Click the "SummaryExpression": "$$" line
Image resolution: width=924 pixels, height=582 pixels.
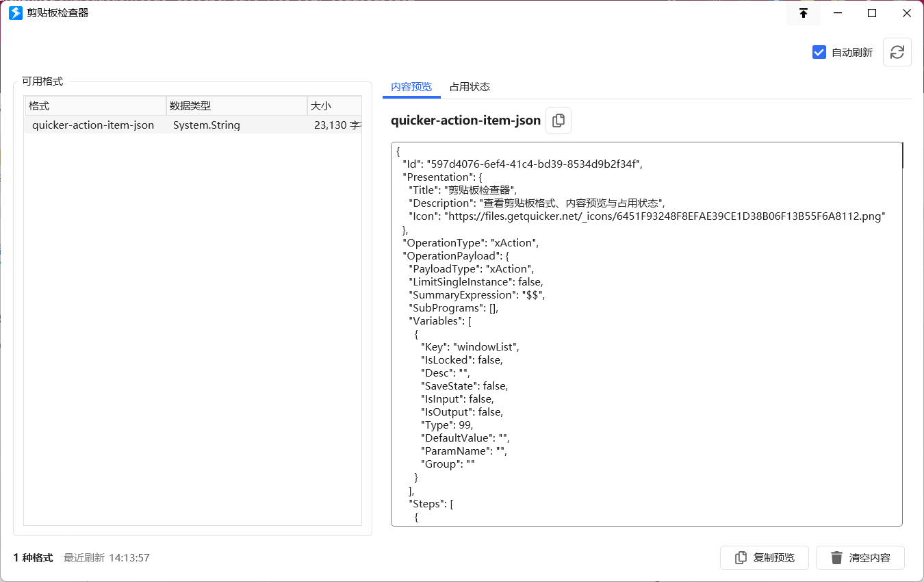[477, 295]
